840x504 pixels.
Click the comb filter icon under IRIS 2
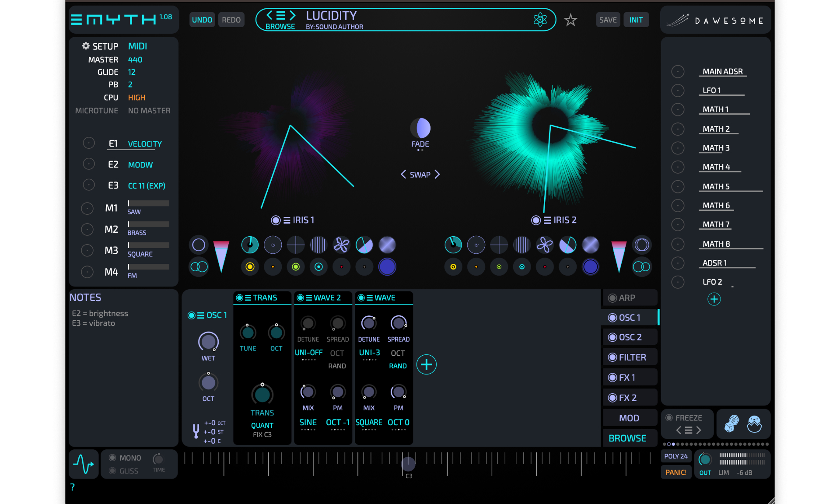pyautogui.click(x=521, y=245)
